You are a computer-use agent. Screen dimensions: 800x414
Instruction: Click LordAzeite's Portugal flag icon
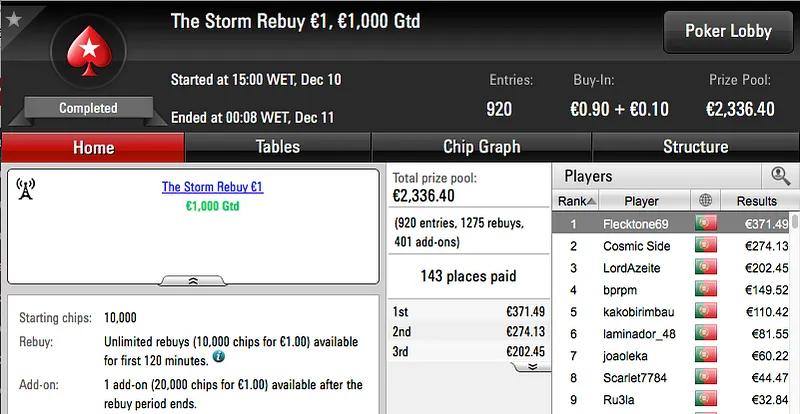[706, 268]
